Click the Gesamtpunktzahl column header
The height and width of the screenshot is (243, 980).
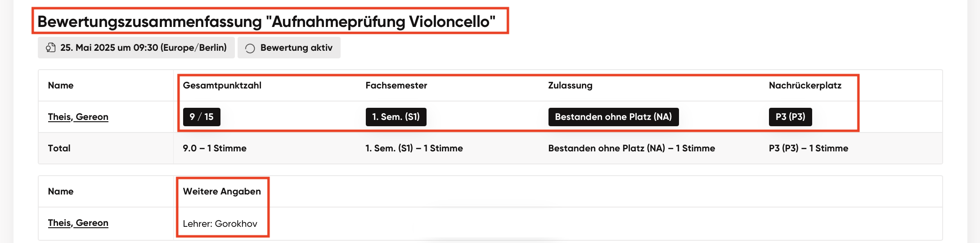(x=222, y=85)
